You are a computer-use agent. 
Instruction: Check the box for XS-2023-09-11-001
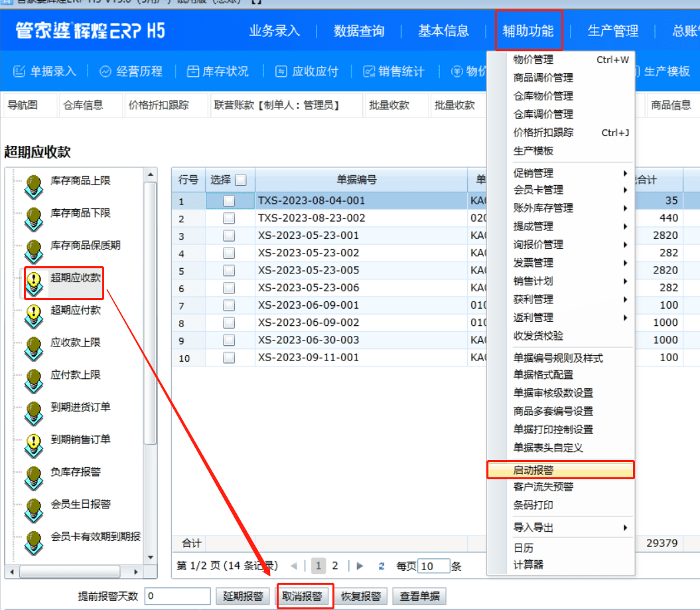click(x=229, y=358)
